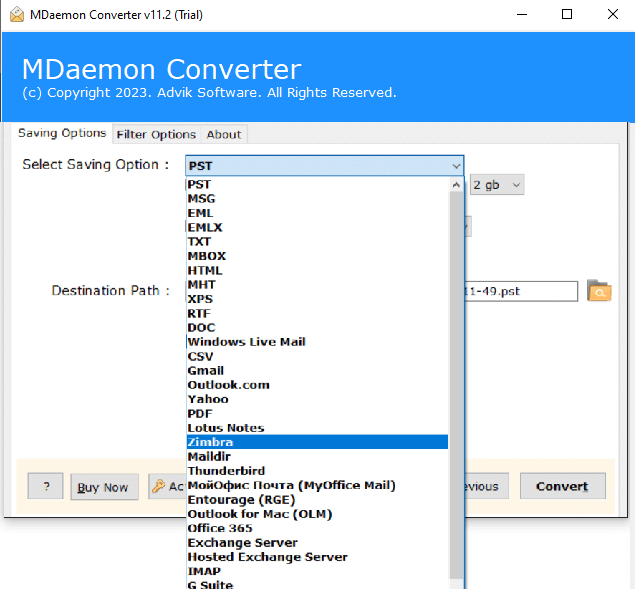635x589 pixels.
Task: Choose Hosted Exchange Server entry
Action: pyautogui.click(x=318, y=557)
